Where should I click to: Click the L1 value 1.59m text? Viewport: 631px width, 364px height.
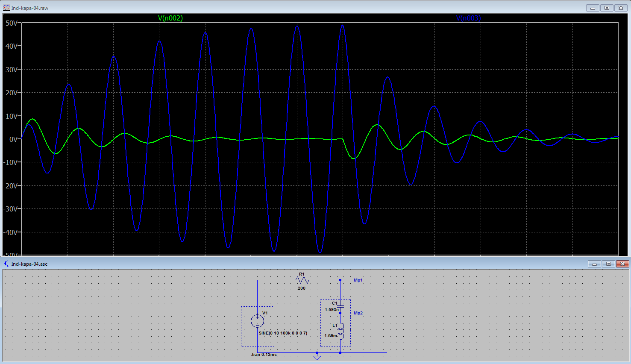coord(331,336)
